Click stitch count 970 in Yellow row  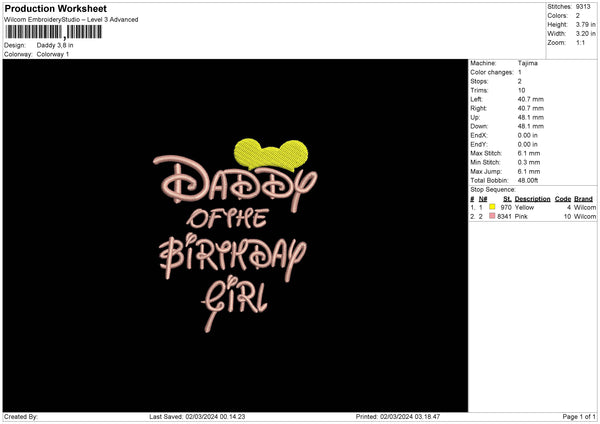click(x=506, y=207)
